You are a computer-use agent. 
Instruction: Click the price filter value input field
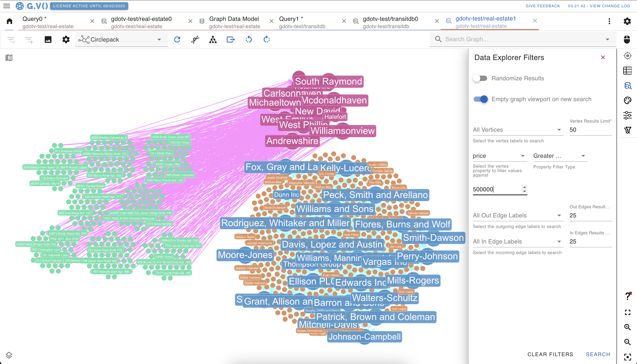pos(497,189)
